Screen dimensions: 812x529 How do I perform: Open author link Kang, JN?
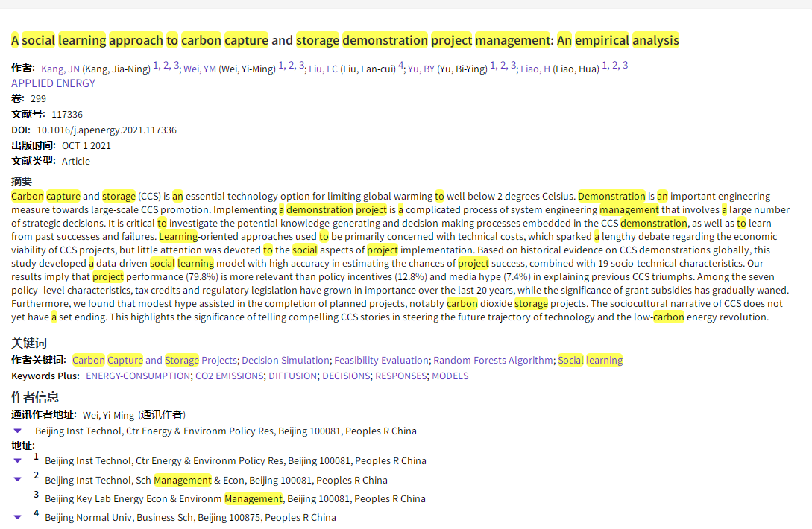pyautogui.click(x=60, y=69)
